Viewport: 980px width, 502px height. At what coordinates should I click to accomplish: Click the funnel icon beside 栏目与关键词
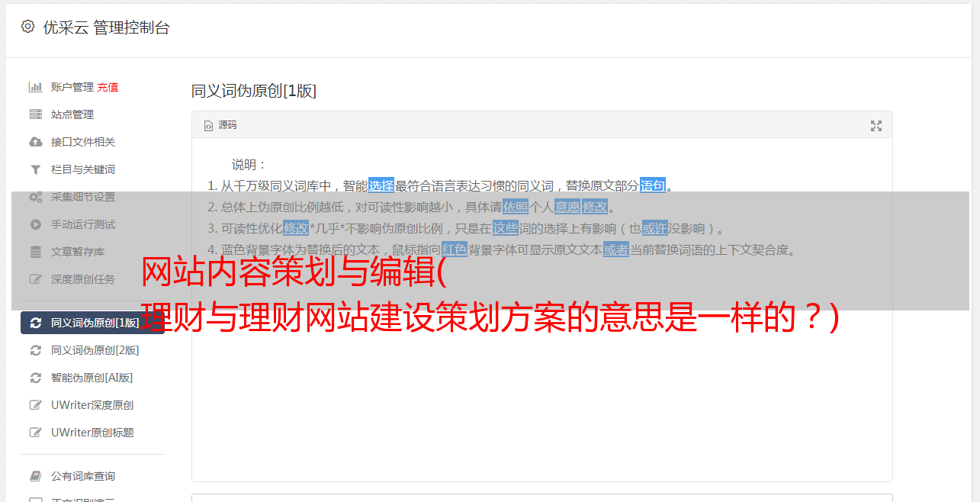[x=35, y=169]
